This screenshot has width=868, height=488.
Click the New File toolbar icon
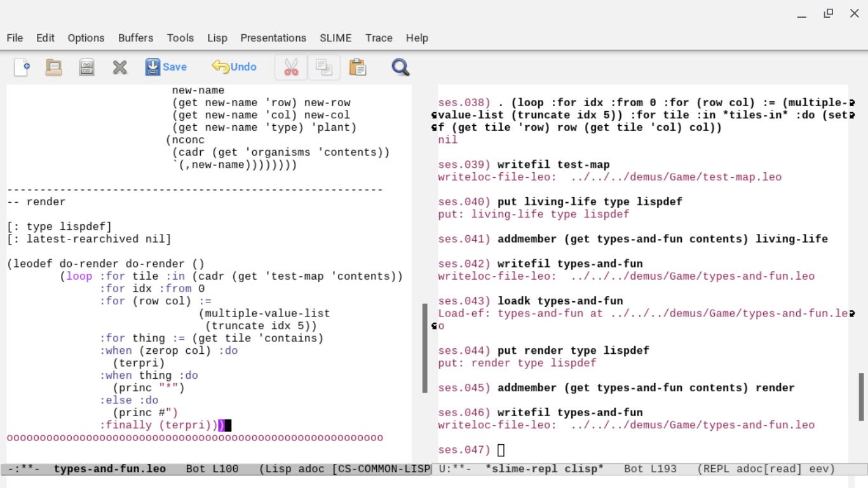pyautogui.click(x=22, y=67)
